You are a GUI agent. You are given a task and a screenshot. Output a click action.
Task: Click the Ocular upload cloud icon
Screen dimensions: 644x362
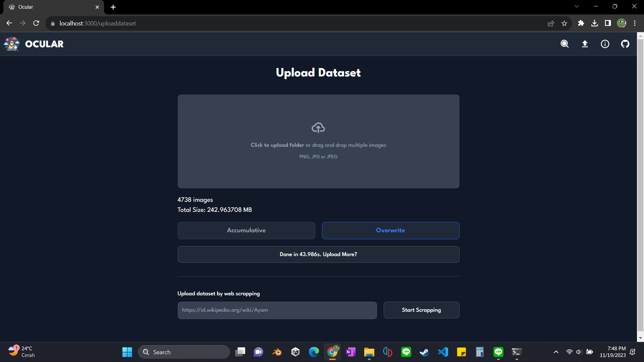(318, 127)
